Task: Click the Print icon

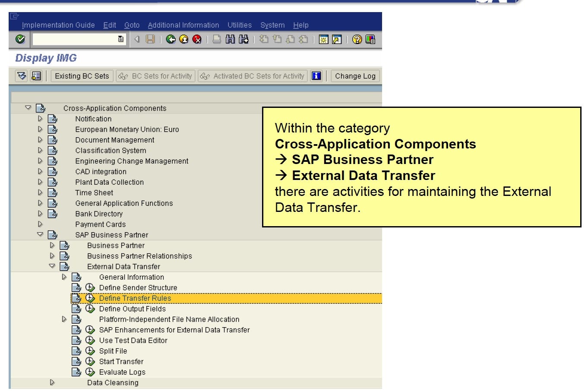Action: [217, 39]
